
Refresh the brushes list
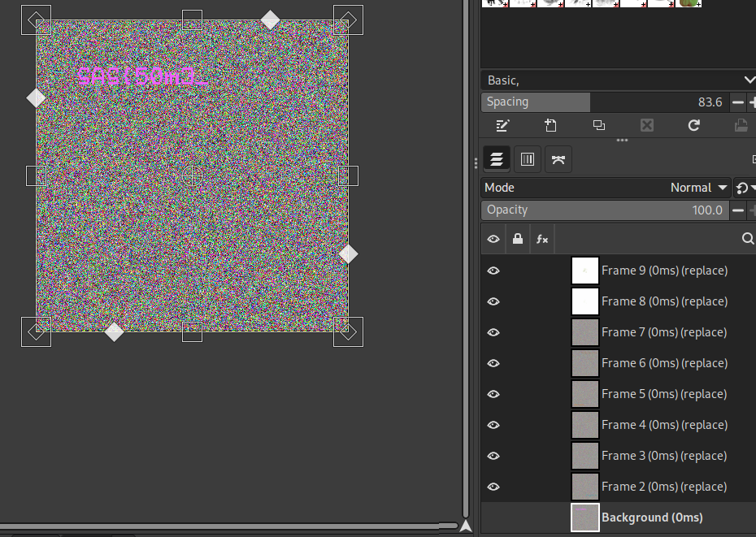693,126
